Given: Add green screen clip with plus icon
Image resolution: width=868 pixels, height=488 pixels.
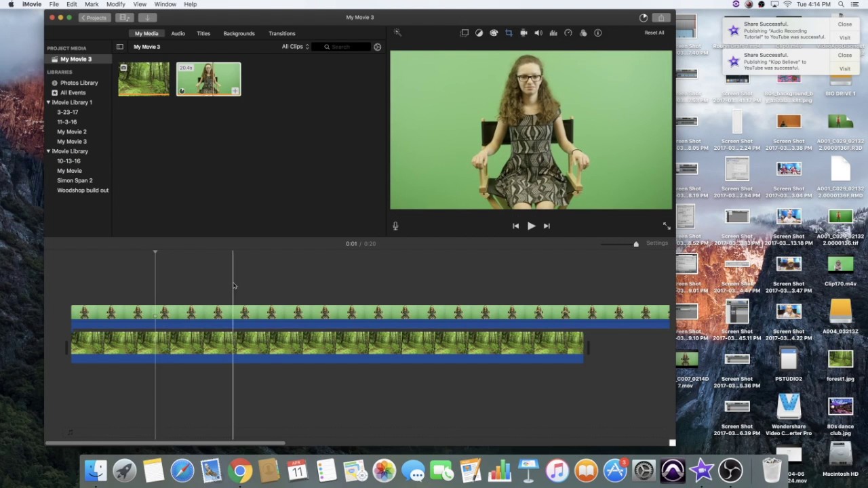Looking at the screenshot, I should pyautogui.click(x=235, y=91).
